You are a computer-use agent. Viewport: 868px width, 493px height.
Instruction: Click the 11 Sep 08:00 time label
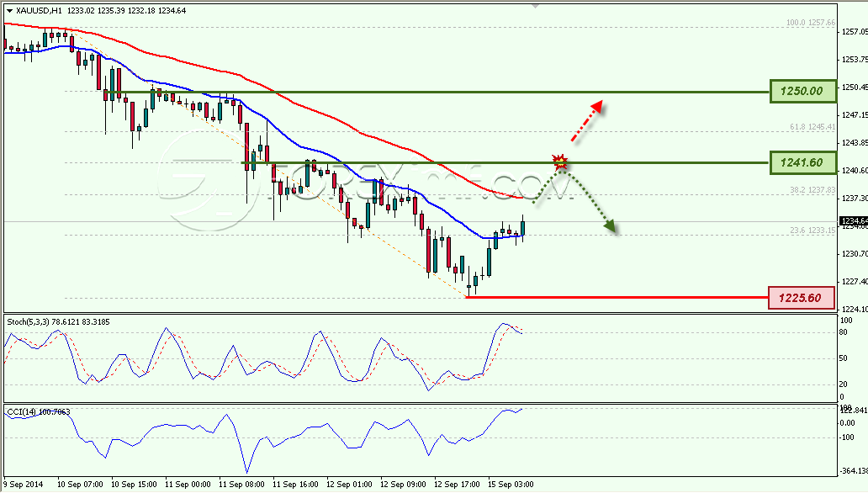pos(241,484)
